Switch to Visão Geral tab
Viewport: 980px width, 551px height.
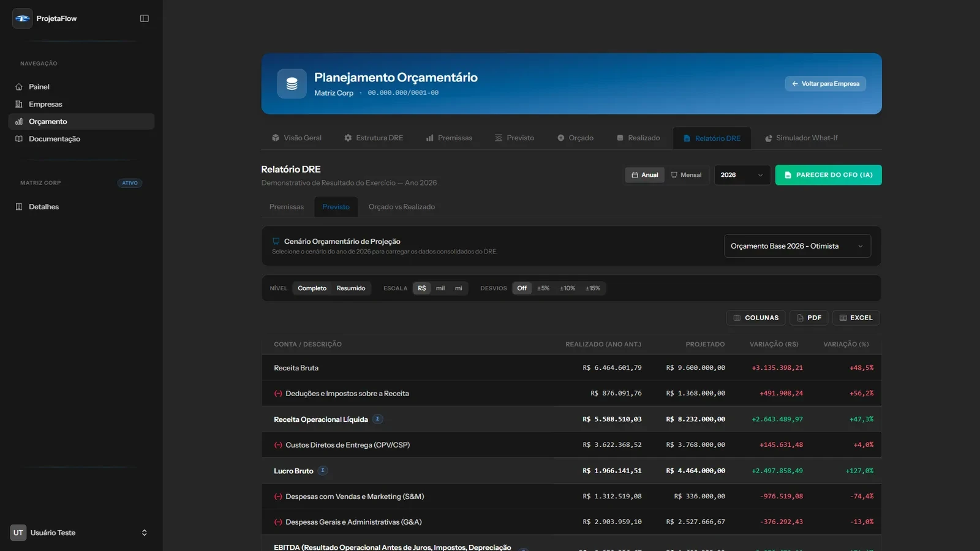[296, 138]
